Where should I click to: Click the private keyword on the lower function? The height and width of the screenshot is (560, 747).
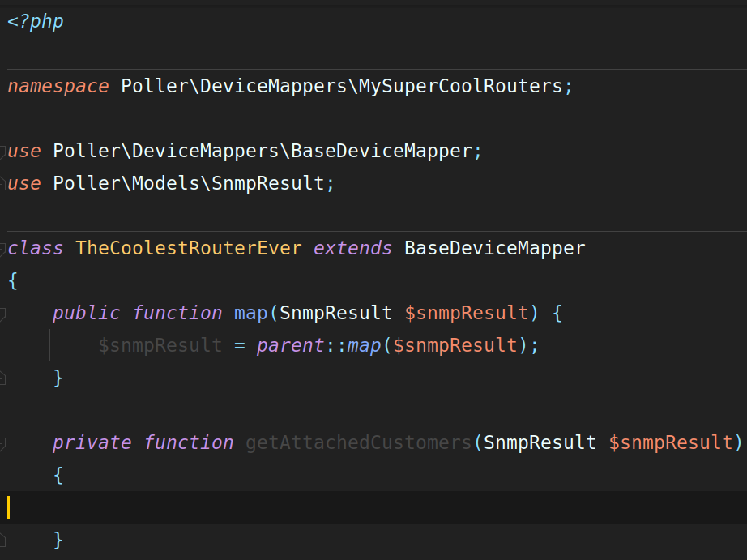[92, 442]
